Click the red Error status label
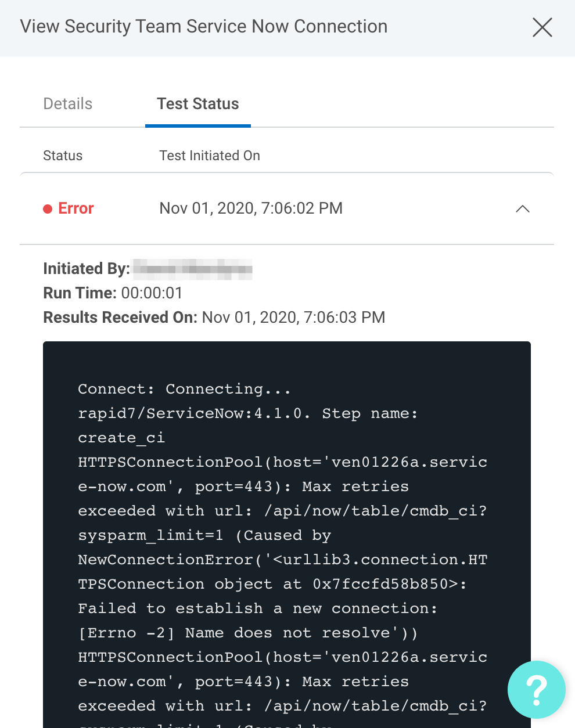575x728 pixels. pos(76,208)
